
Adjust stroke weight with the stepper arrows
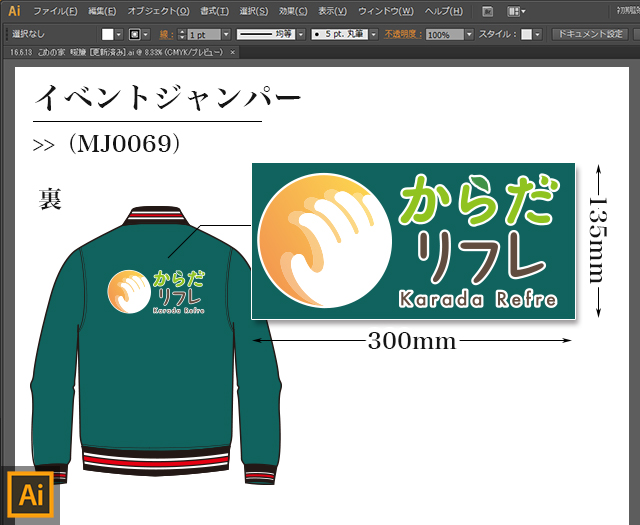click(x=182, y=35)
